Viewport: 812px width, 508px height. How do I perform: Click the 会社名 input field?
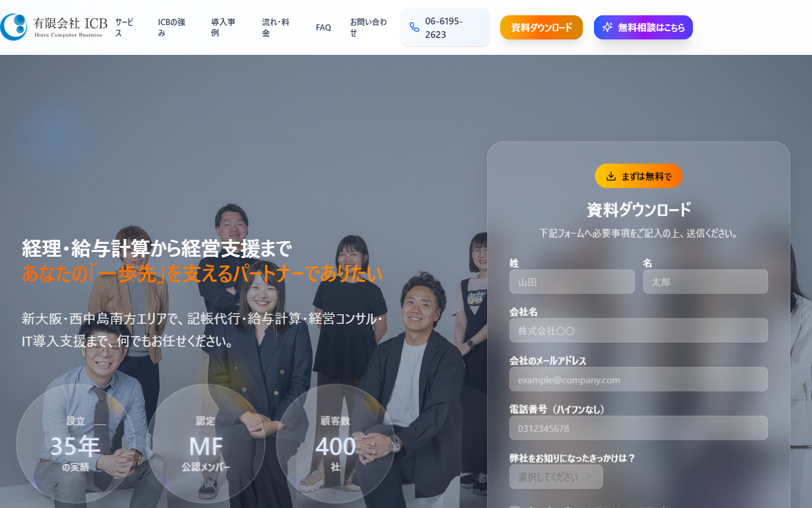click(639, 331)
